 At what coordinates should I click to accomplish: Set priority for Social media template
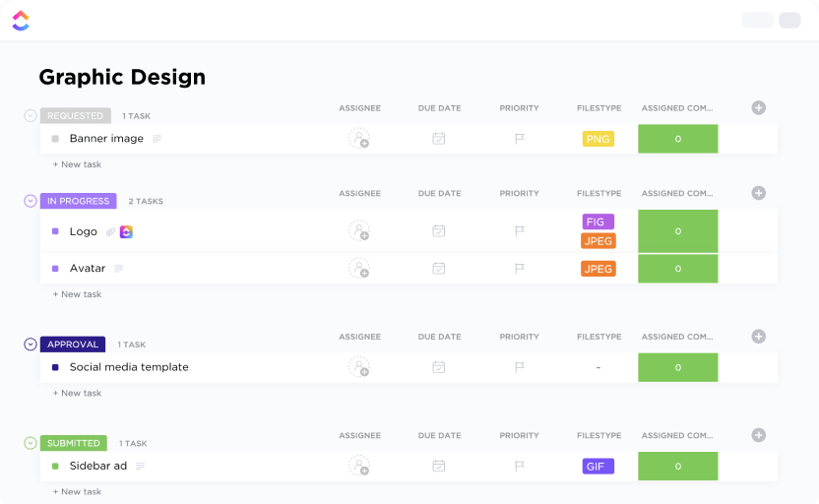[x=519, y=367]
